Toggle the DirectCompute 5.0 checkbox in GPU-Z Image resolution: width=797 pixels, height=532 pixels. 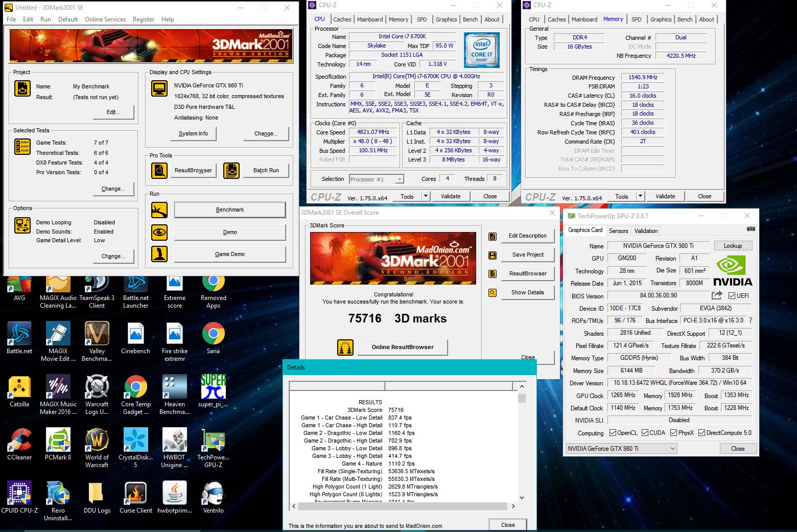(x=701, y=433)
